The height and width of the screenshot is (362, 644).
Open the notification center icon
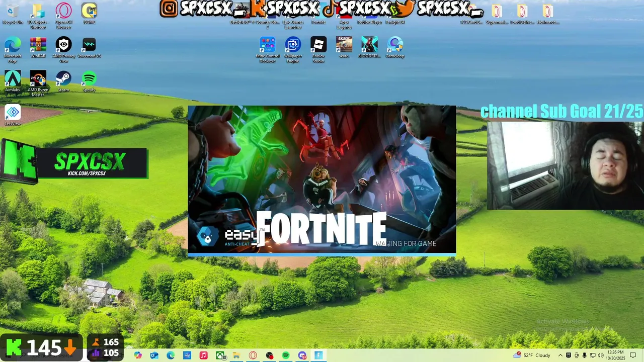pos(633,355)
